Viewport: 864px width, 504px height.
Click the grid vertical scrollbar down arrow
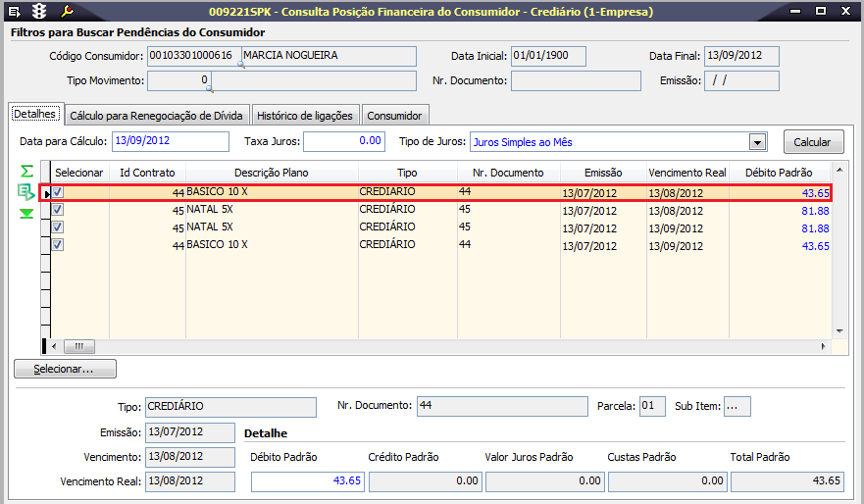click(839, 331)
